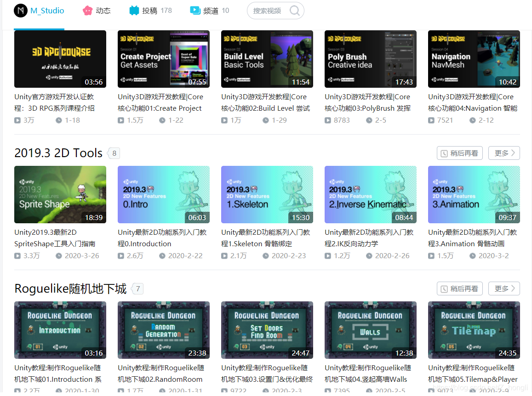The image size is (532, 396).
Task: Click the count badge 7 beside Roguelike
Action: 138,289
